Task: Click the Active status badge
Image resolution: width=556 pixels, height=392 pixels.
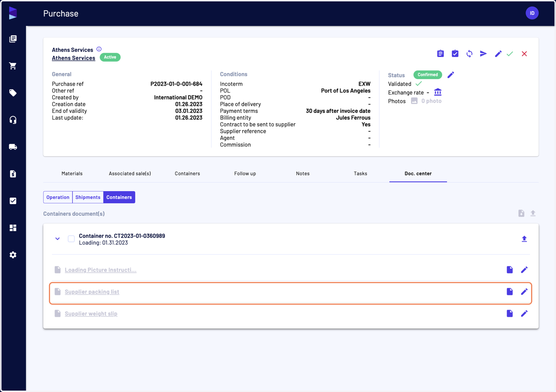Action: point(110,57)
